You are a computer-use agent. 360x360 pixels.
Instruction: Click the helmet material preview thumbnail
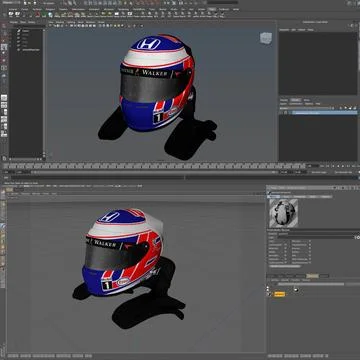pos(284,213)
